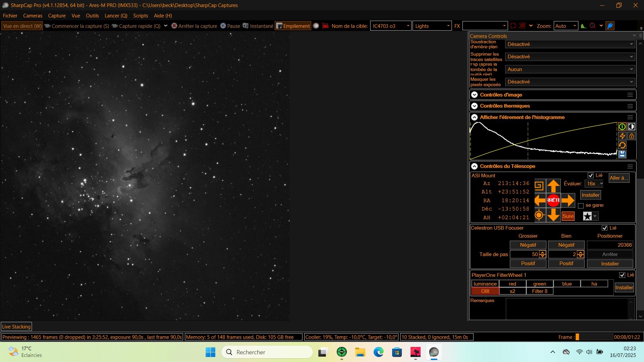Viewport: 644px width, 362px height.
Task: Click Arrêter la capture
Action: pos(194,26)
